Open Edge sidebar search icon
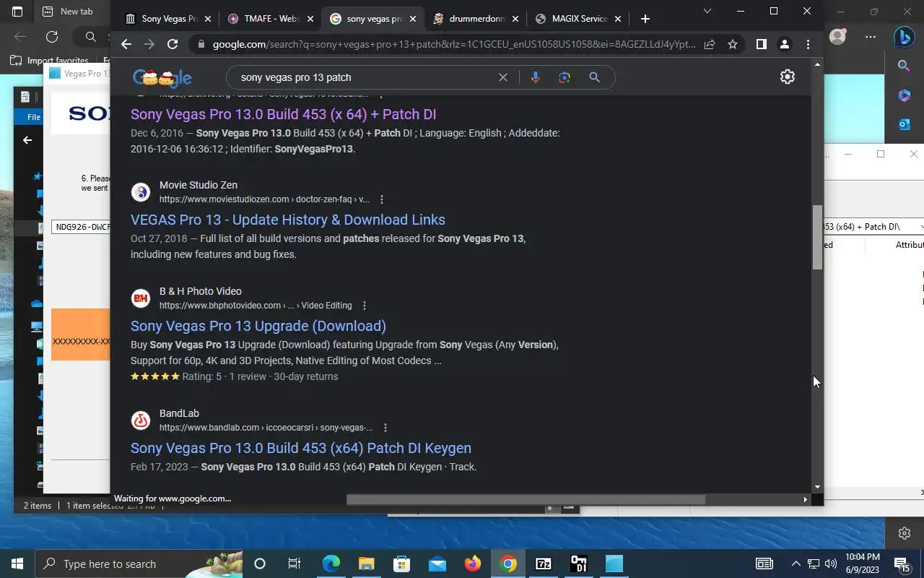This screenshot has width=924, height=578. tap(904, 66)
